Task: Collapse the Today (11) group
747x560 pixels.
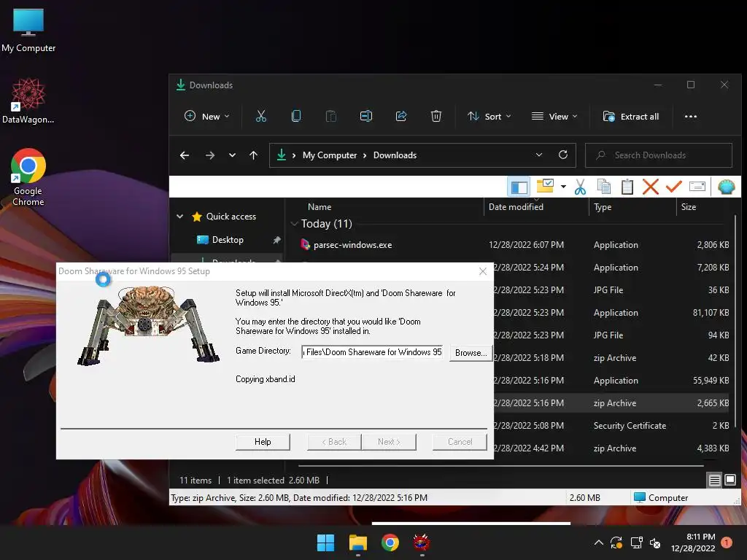Action: [295, 224]
